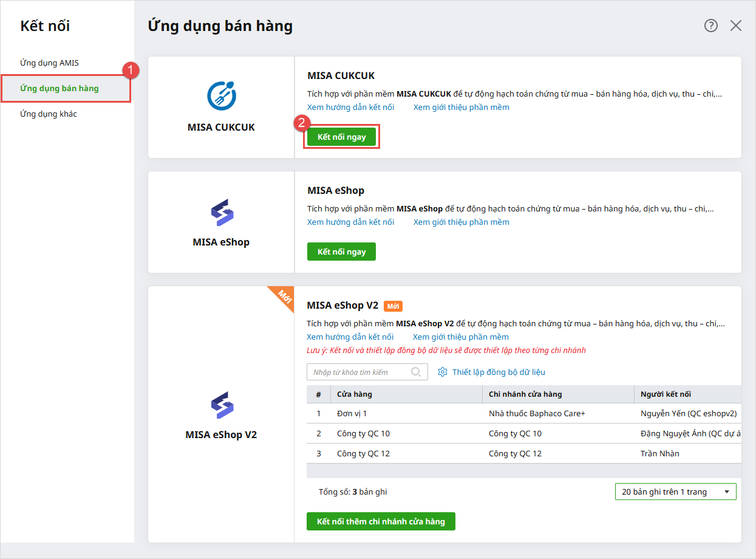This screenshot has height=559, width=756.
Task: Open the Ứng dụng AMIS section
Action: pyautogui.click(x=49, y=63)
